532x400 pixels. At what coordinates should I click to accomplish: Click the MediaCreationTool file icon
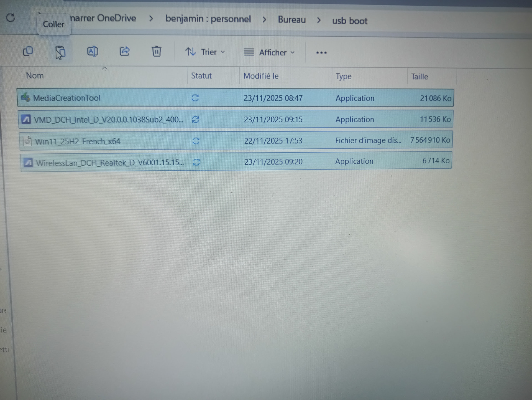[x=26, y=97]
